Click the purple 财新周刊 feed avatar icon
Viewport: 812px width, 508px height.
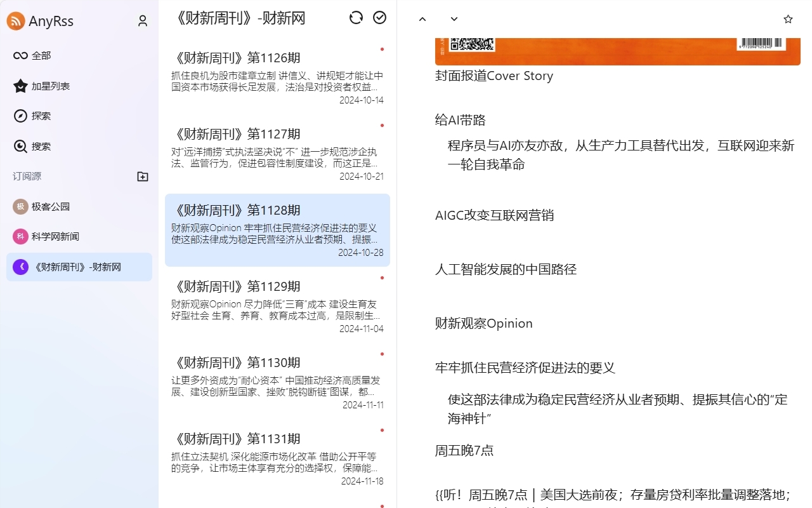coord(20,267)
